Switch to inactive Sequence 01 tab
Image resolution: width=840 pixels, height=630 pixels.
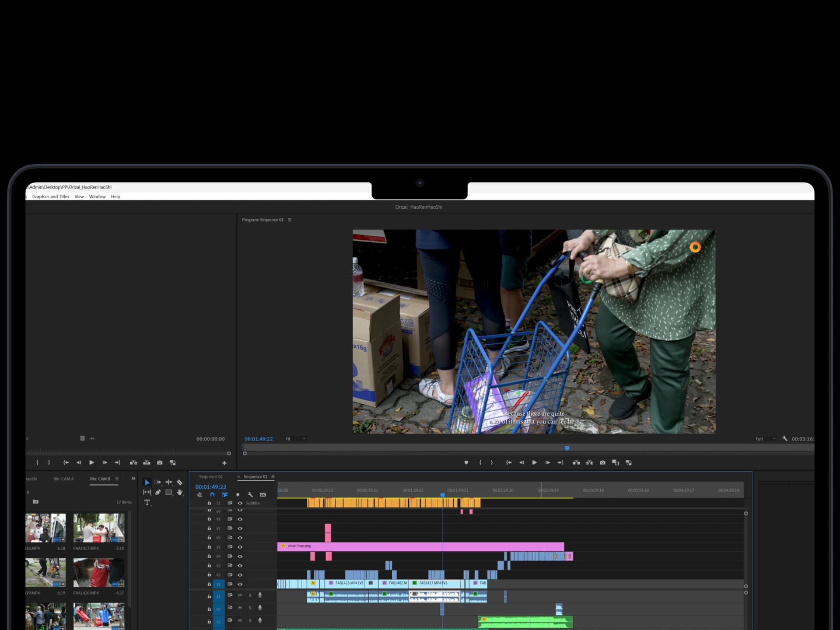211,477
